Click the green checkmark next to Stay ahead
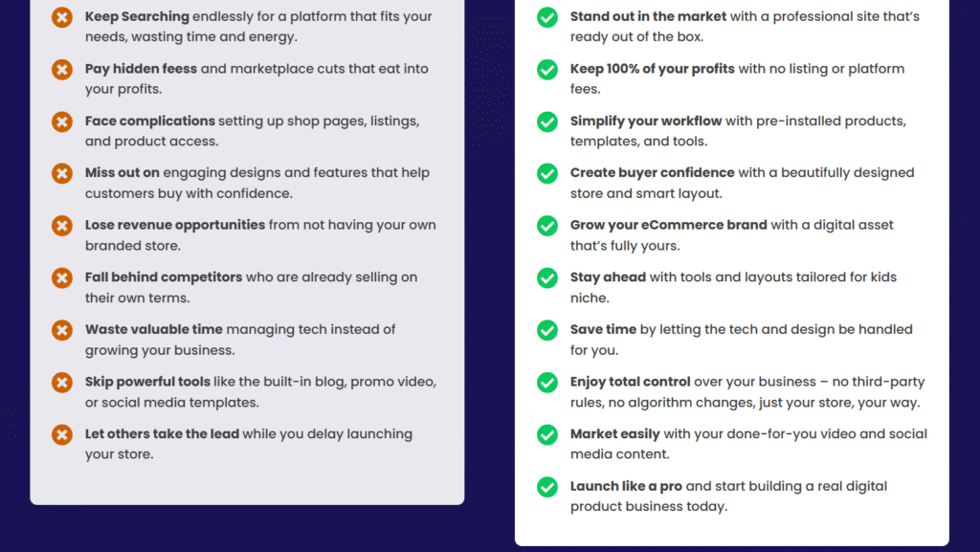The height and width of the screenshot is (552, 980). (x=547, y=278)
